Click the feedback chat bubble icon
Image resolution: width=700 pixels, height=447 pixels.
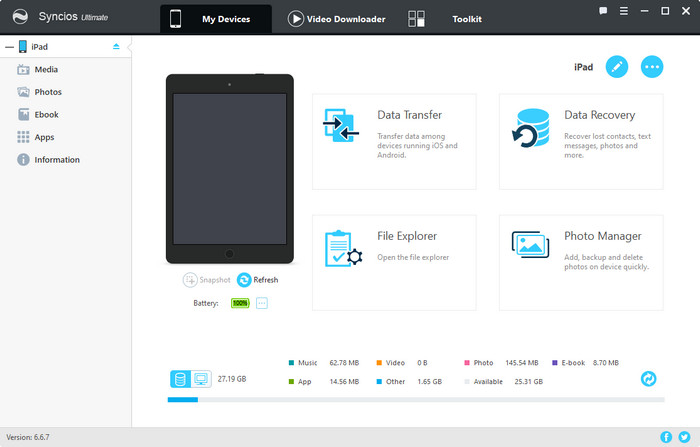click(x=603, y=11)
